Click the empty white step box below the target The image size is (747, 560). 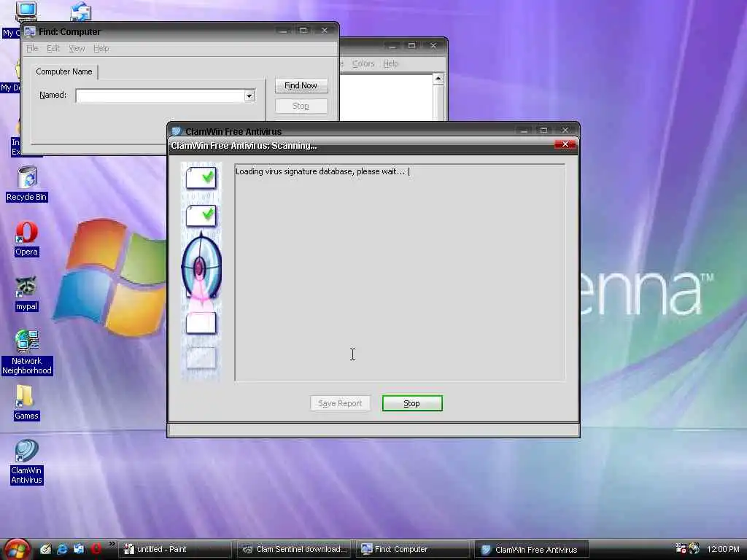click(x=201, y=323)
